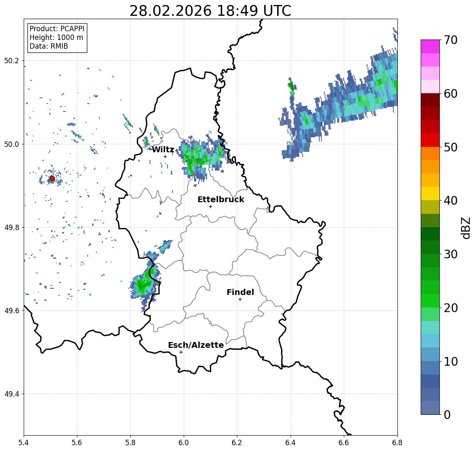Image resolution: width=476 pixels, height=451 pixels.
Task: Click the plus marker below Wiltz
Action: (x=165, y=157)
